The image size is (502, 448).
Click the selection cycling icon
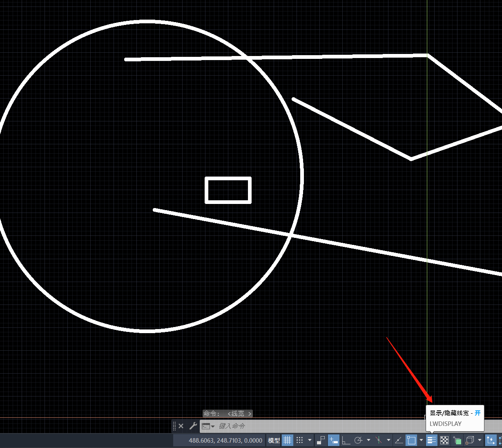[x=457, y=440]
